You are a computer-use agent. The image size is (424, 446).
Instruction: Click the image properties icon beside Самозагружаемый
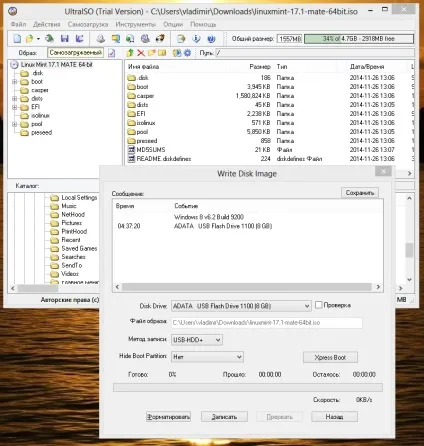point(112,53)
